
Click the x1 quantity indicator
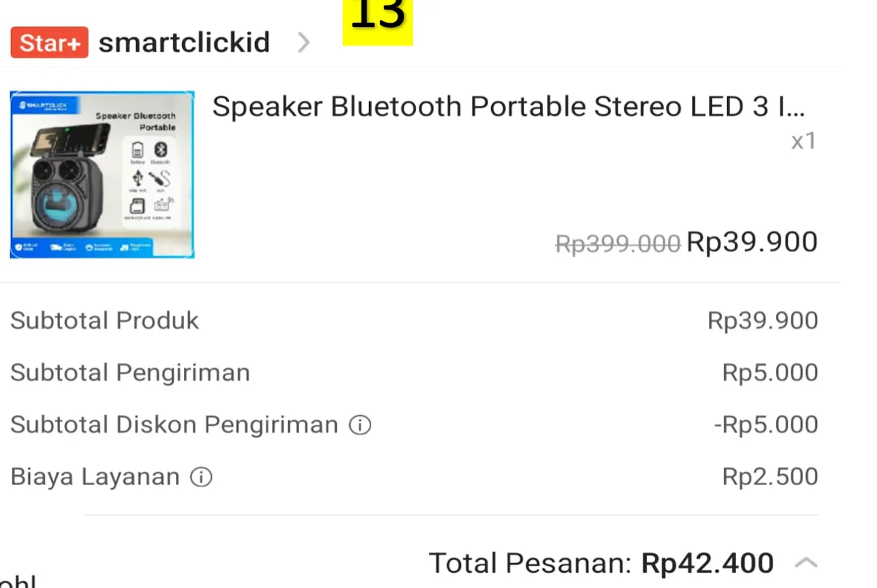point(803,141)
